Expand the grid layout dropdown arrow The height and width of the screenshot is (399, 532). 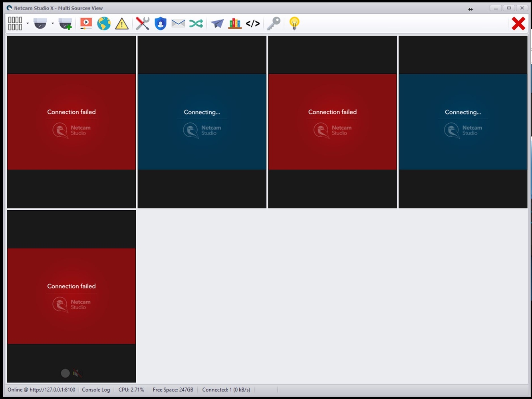click(x=28, y=24)
